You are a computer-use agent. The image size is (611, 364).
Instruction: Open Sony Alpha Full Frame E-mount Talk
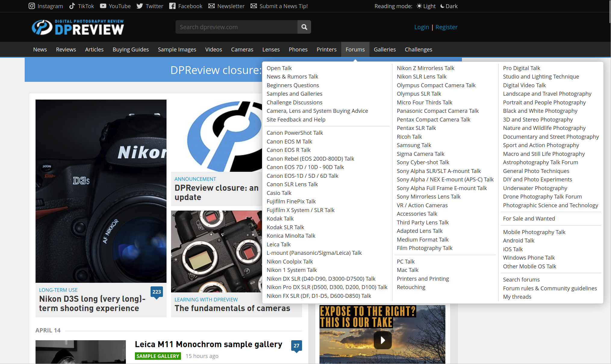click(x=442, y=188)
